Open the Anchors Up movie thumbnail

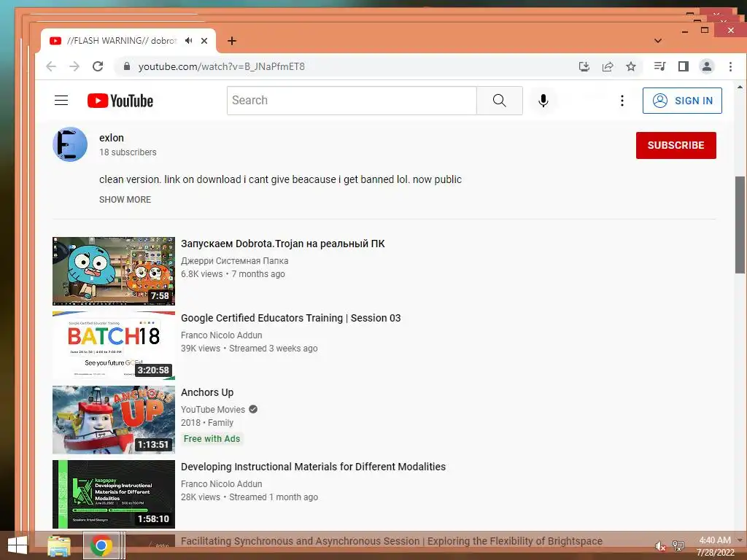[113, 419]
